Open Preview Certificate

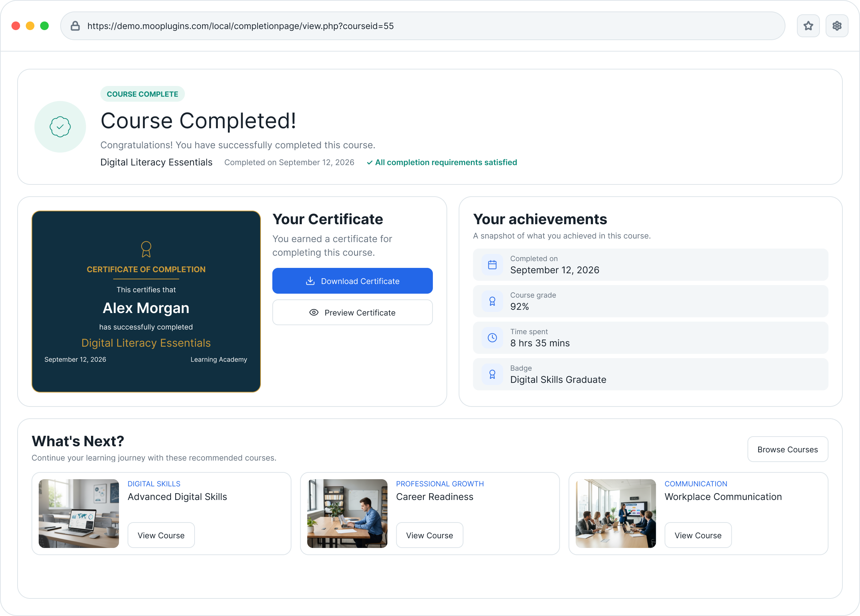pos(352,312)
